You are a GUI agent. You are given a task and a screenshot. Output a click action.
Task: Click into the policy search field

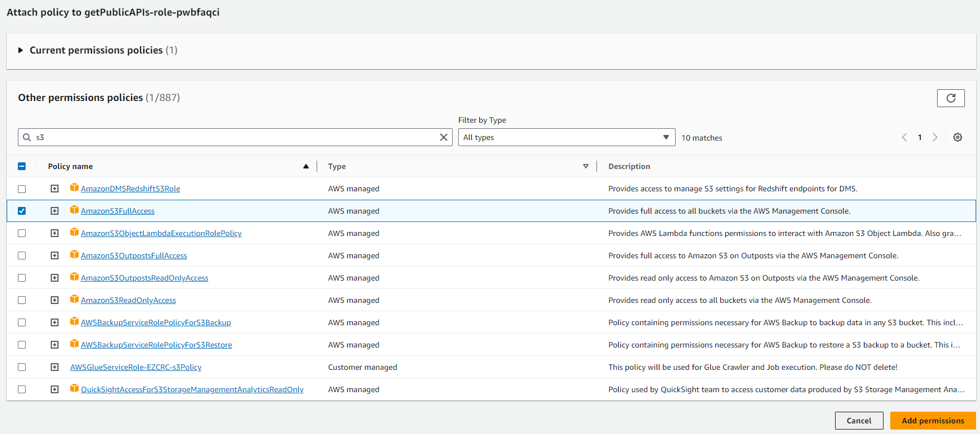234,137
